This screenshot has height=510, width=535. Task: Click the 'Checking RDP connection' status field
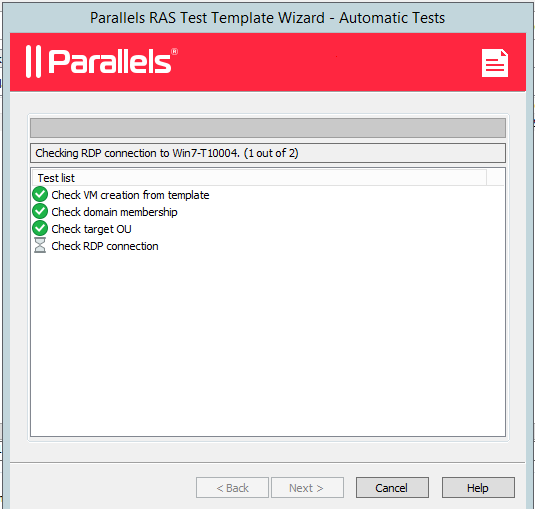[x=268, y=153]
